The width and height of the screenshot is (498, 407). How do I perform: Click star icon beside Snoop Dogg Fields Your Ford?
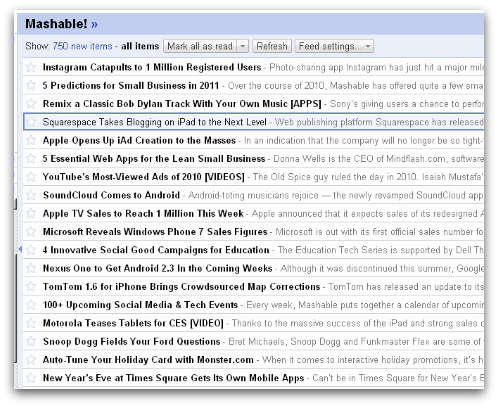(x=31, y=341)
